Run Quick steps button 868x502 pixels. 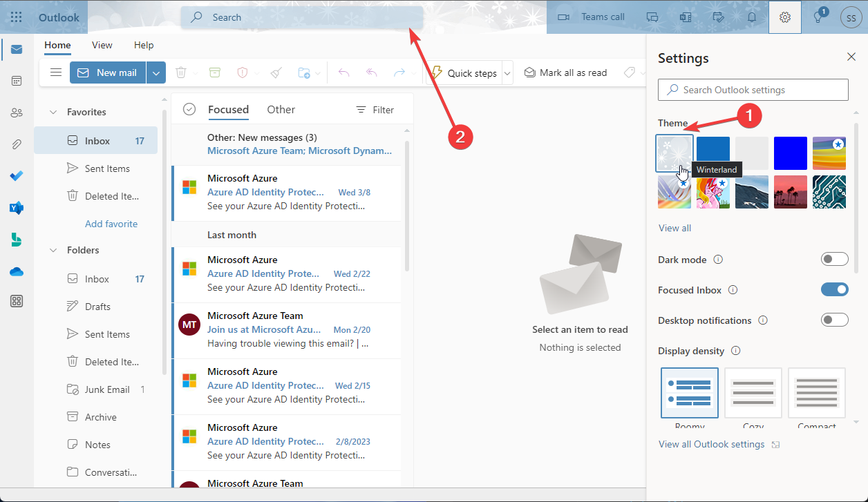pyautogui.click(x=464, y=73)
